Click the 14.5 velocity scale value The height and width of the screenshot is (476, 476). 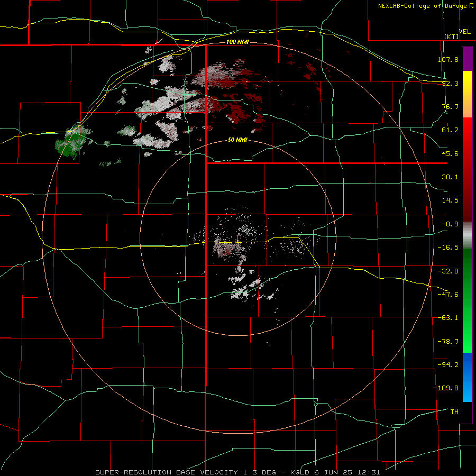[450, 200]
